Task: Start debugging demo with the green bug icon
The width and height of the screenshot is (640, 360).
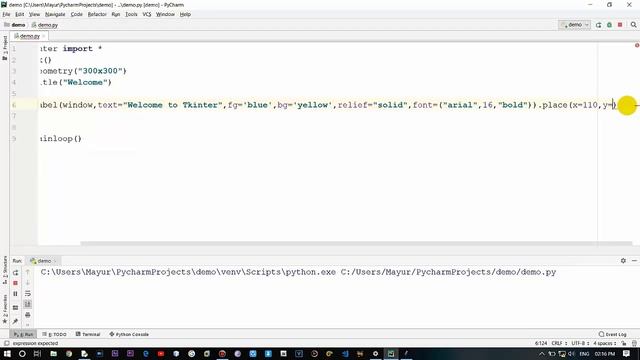Action: 609,25
